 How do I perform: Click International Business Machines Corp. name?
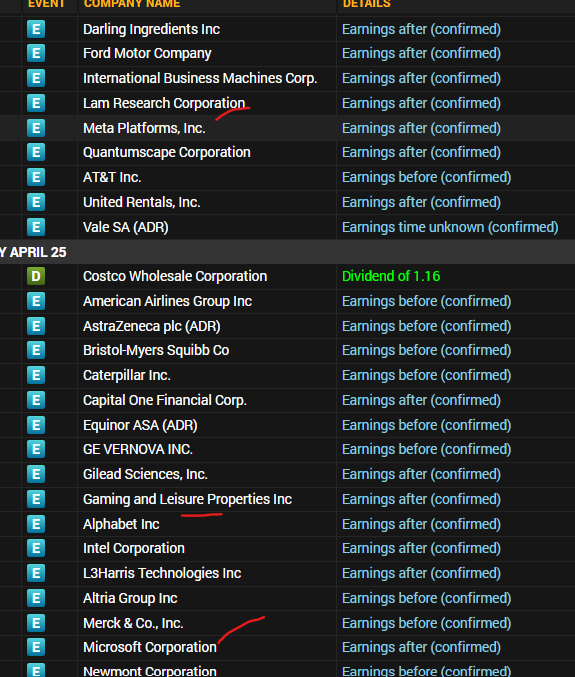(x=200, y=79)
